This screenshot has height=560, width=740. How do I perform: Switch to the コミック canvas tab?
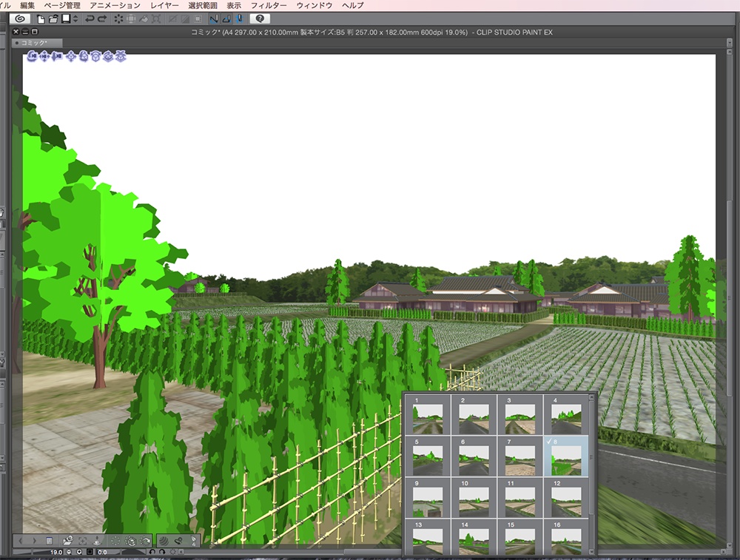point(33,42)
